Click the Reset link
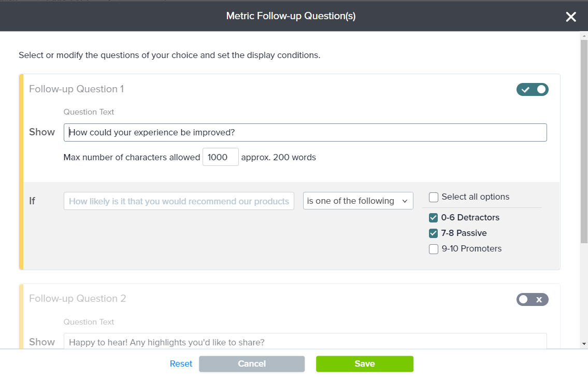The width and height of the screenshot is (588, 377). [181, 364]
